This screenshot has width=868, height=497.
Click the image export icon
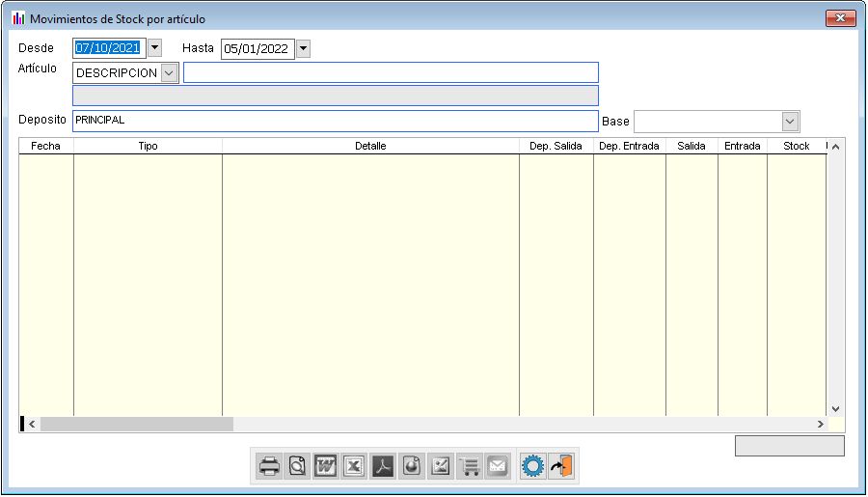click(x=440, y=466)
